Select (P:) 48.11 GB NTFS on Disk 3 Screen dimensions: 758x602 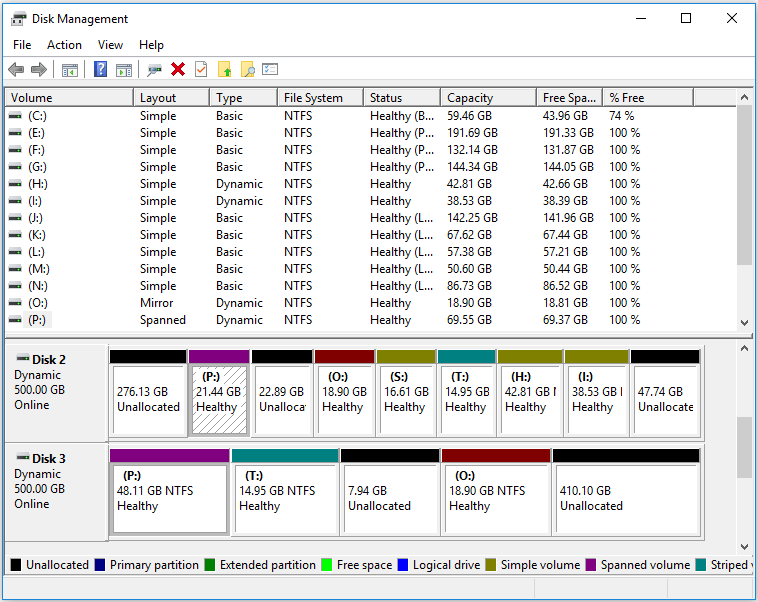[170, 492]
